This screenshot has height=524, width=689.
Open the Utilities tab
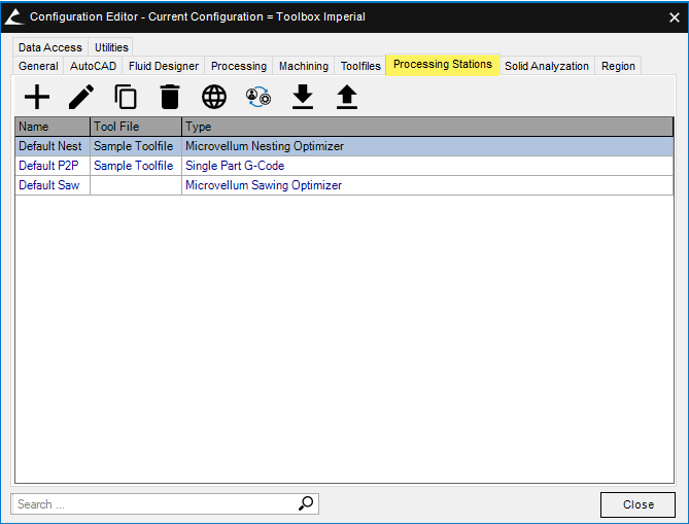(x=111, y=47)
